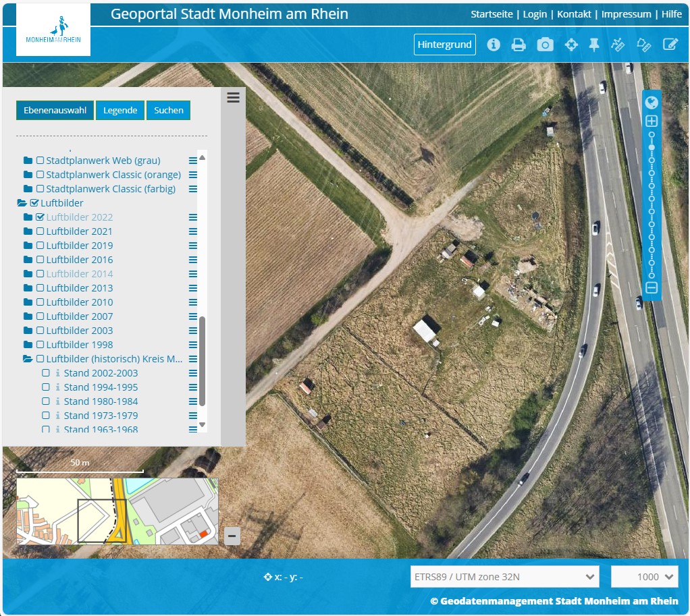Expand the Luftbilder 2010 folder
The image size is (690, 616).
coord(28,302)
